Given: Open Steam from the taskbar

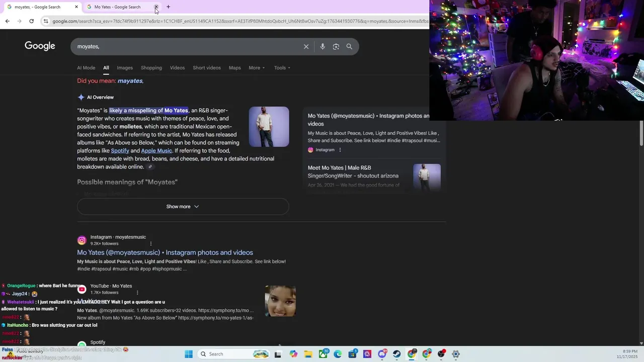Looking at the screenshot, I should [x=397, y=354].
